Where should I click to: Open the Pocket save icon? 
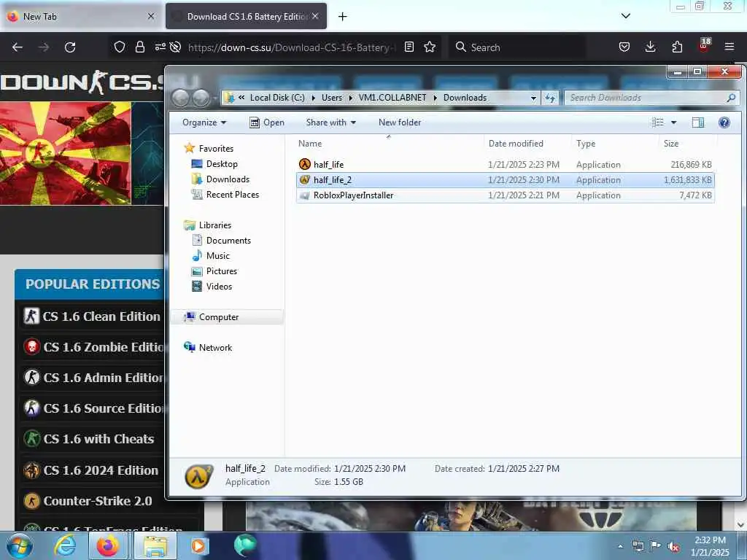pos(624,47)
